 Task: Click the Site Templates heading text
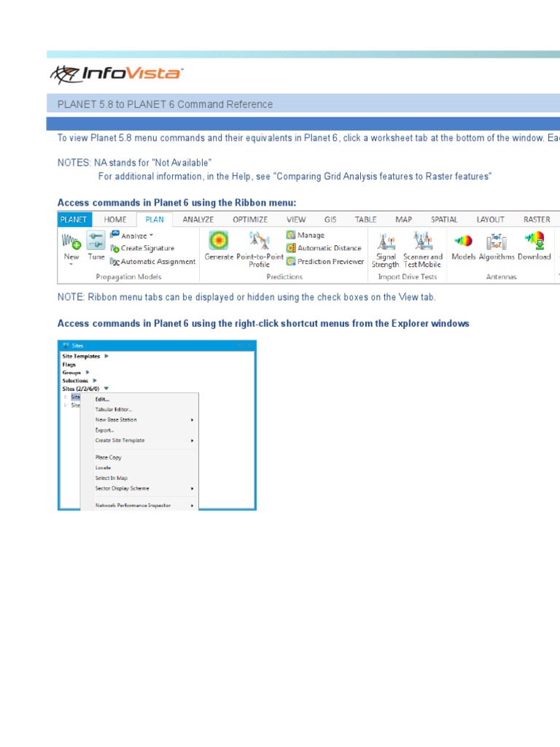81,356
